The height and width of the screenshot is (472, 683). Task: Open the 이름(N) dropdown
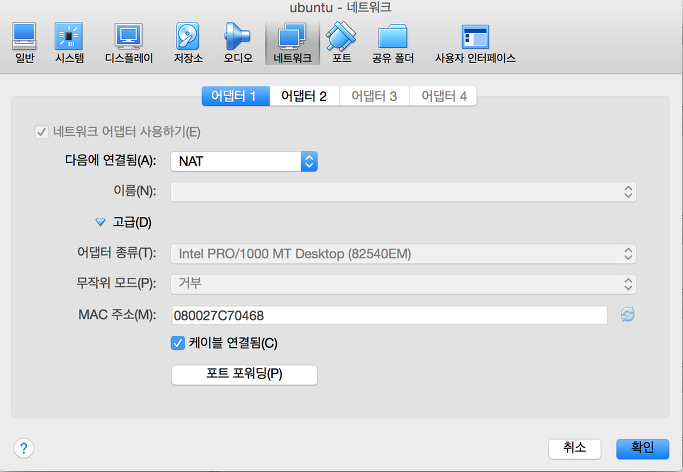click(403, 192)
